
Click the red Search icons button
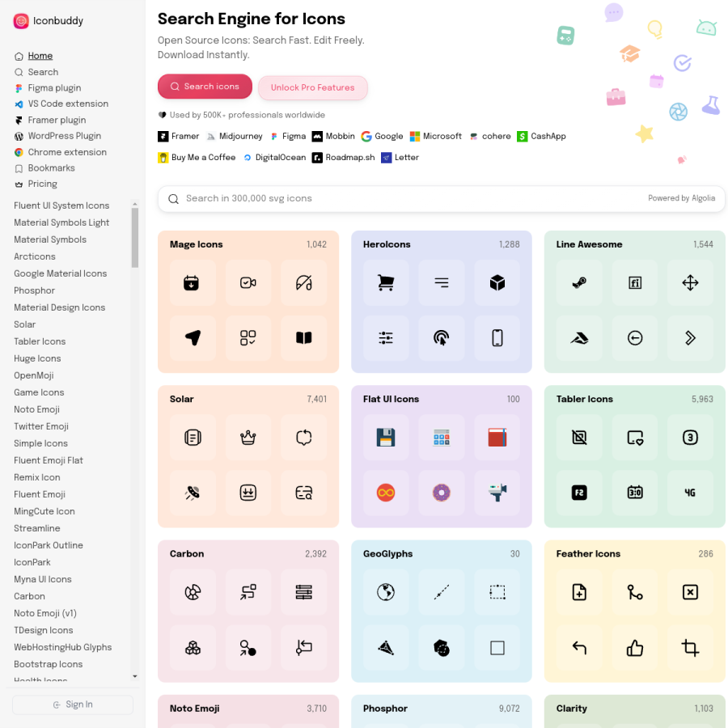(x=205, y=87)
